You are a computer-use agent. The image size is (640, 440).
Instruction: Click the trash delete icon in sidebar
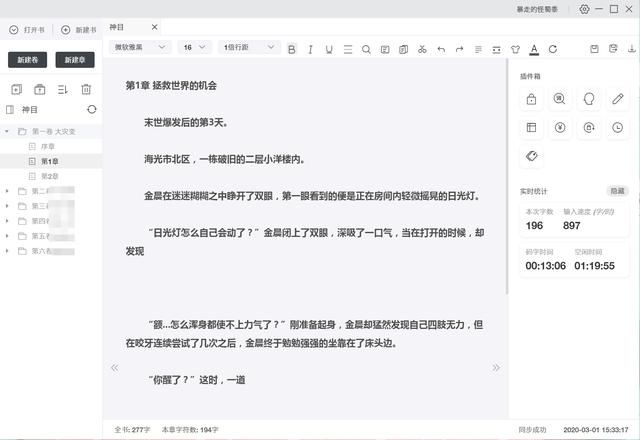click(x=86, y=89)
